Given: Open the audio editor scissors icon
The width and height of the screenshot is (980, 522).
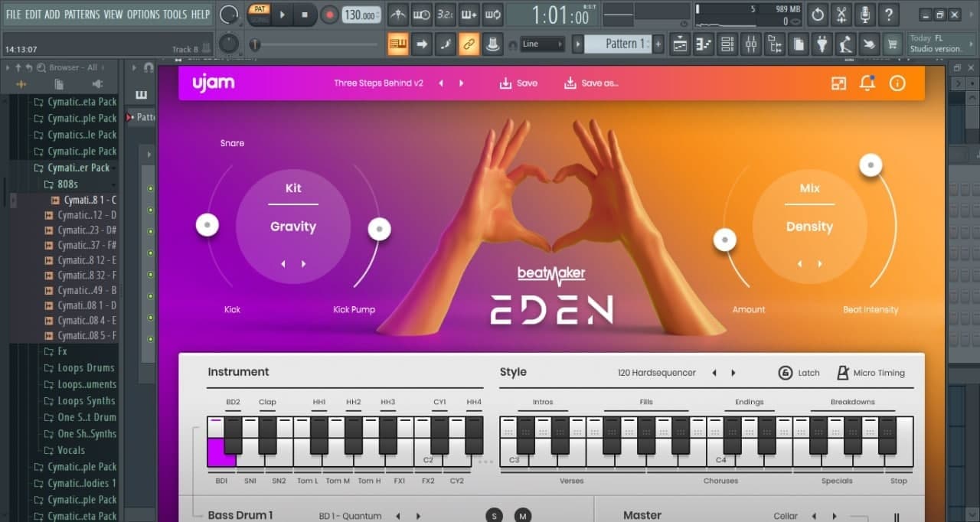Looking at the screenshot, I should [841, 14].
